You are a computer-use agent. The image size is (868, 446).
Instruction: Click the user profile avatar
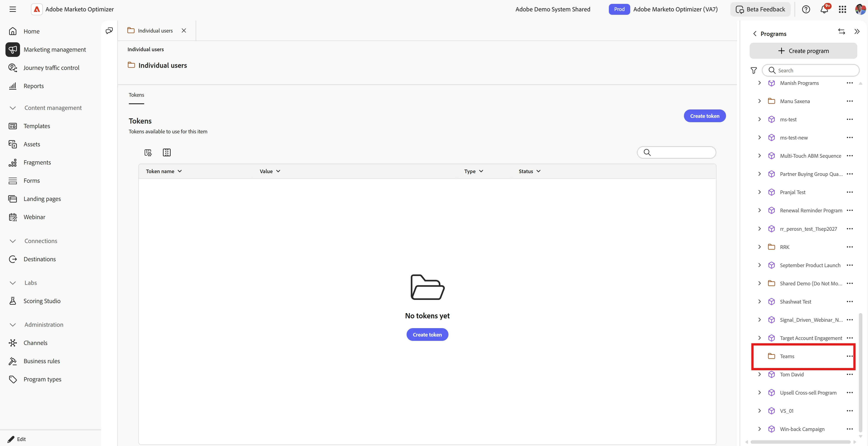pyautogui.click(x=860, y=9)
